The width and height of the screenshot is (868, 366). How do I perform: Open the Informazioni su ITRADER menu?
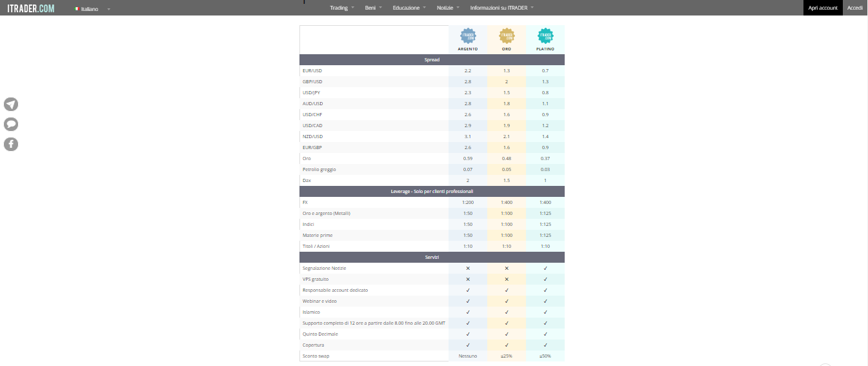(x=502, y=8)
